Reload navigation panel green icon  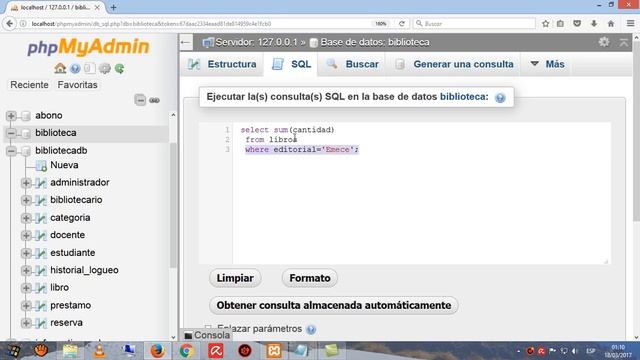(119, 68)
